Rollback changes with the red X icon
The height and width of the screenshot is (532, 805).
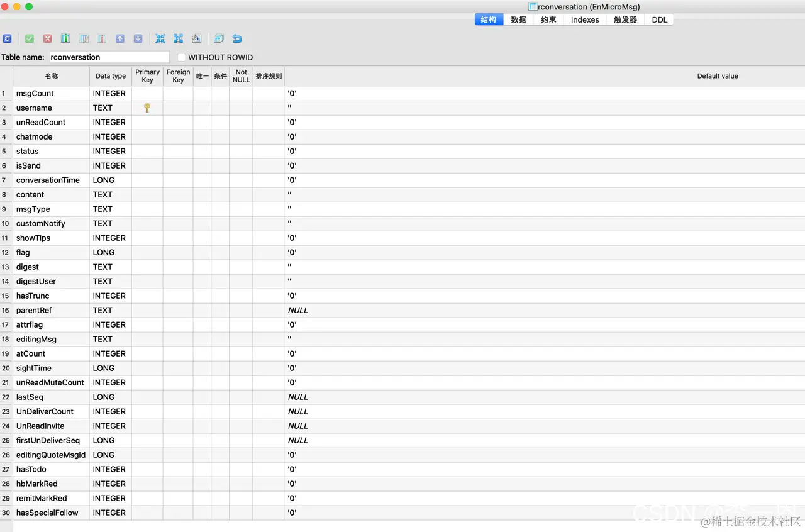pyautogui.click(x=47, y=38)
